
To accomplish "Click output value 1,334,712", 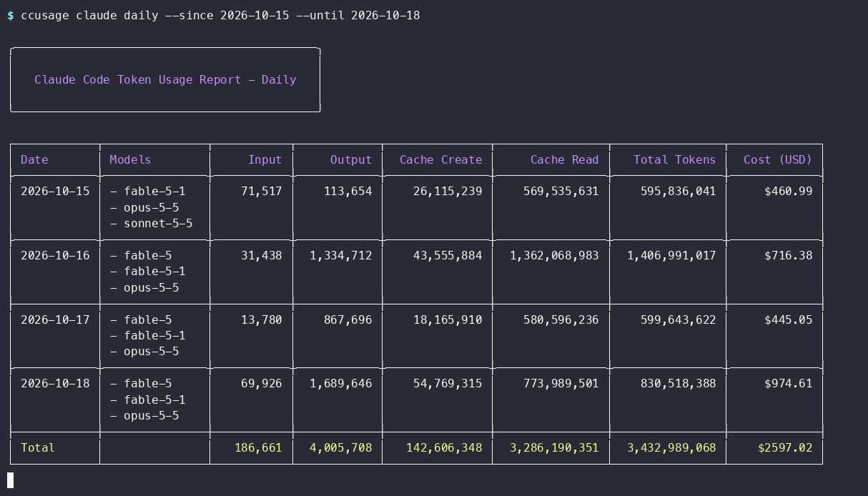I will click(341, 255).
